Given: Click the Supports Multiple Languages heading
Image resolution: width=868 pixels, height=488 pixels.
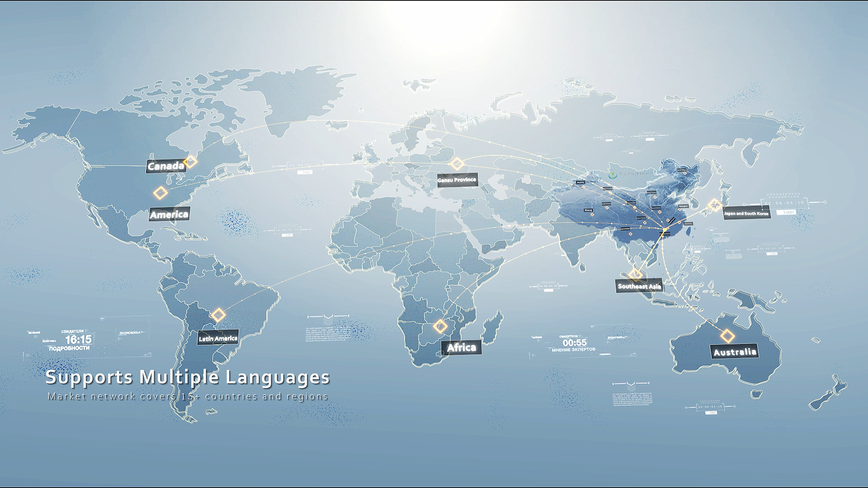Looking at the screenshot, I should pyautogui.click(x=188, y=377).
